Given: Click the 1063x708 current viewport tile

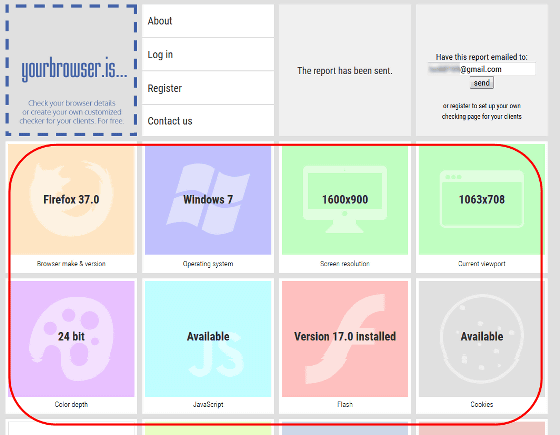Looking at the screenshot, I should point(482,200).
